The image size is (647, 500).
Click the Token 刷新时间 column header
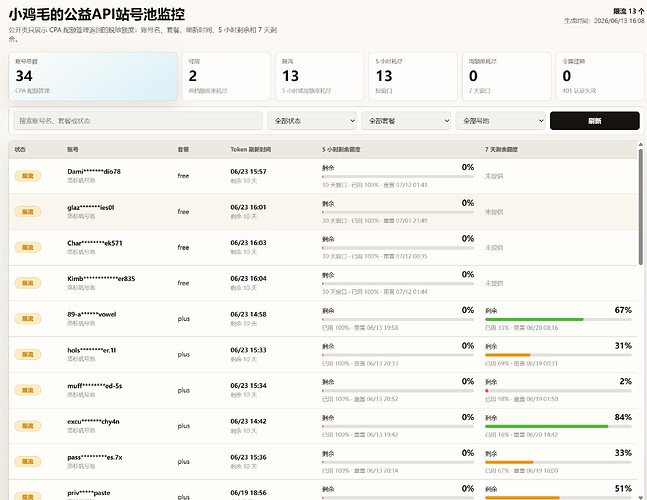coord(251,149)
